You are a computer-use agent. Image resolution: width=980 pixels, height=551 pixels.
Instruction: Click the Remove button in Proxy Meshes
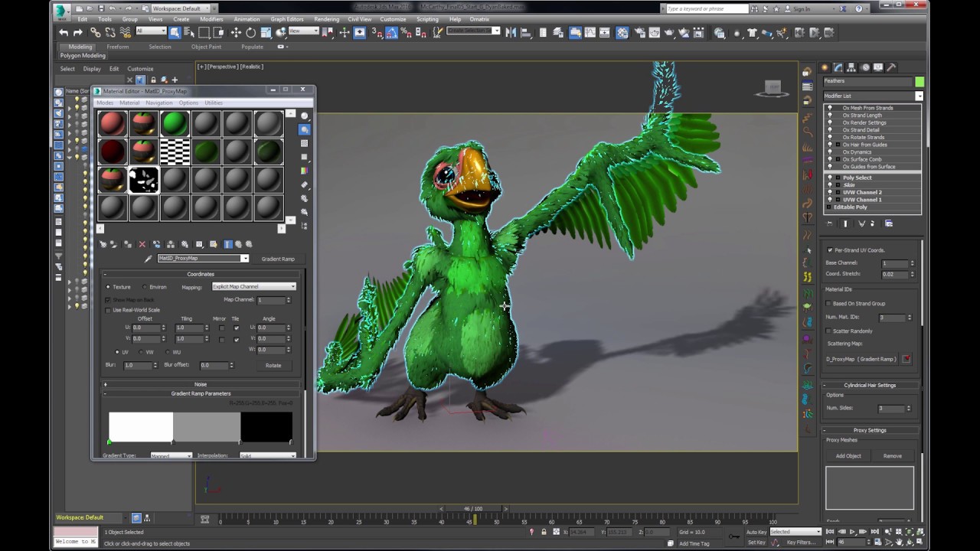tap(893, 455)
